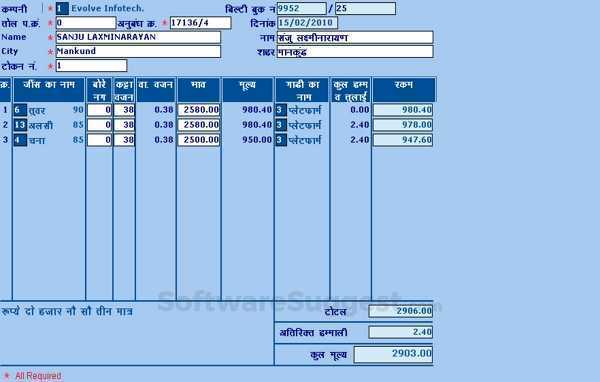Click commodity name तुवर in row 1
The image size is (600, 382).
click(37, 111)
